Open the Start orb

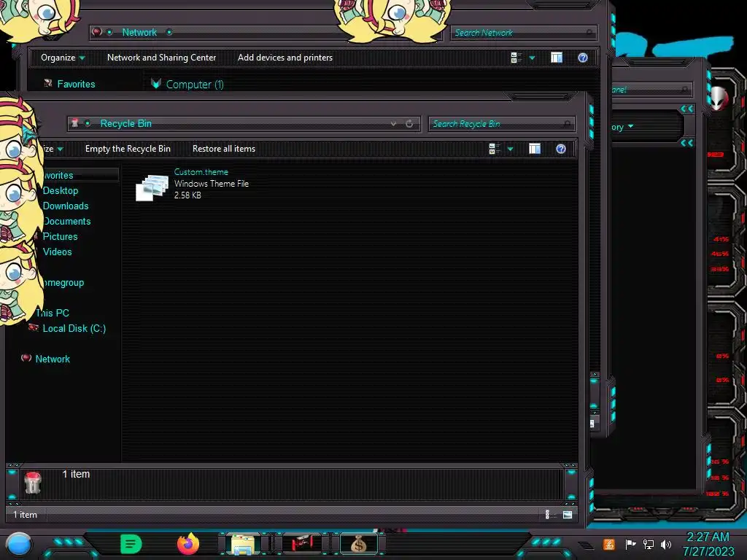pos(20,545)
